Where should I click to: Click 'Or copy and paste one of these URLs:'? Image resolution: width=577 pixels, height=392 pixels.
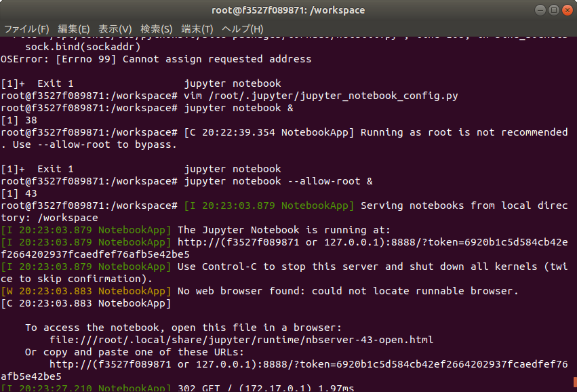(x=134, y=352)
